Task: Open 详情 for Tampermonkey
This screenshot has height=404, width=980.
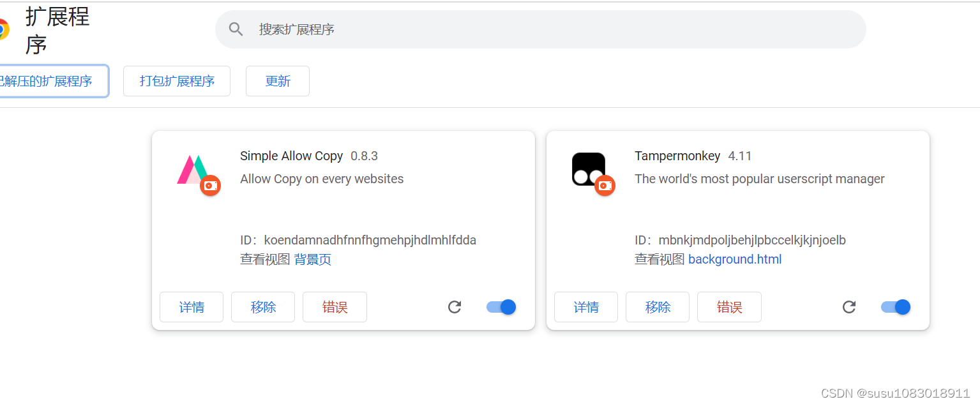Action: pyautogui.click(x=586, y=307)
